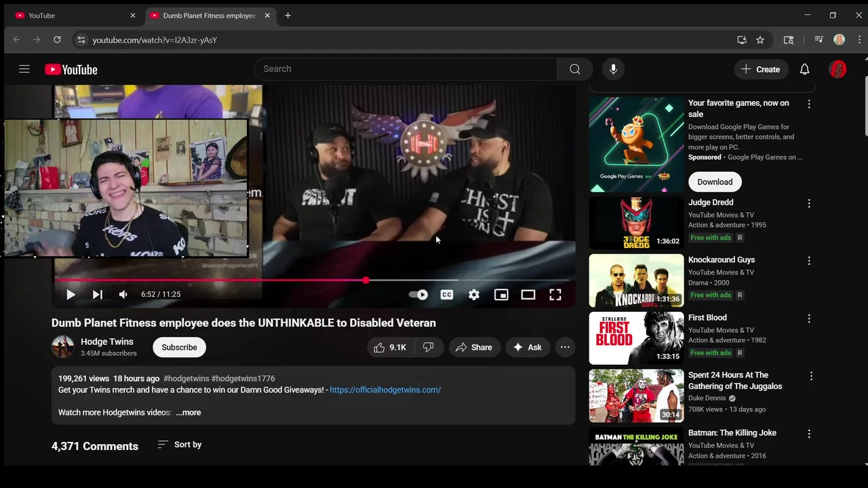Seek using the red progress bar handle

(x=366, y=280)
